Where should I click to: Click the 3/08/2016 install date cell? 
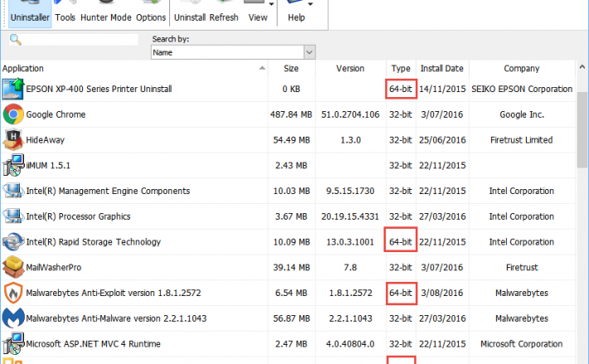point(442,293)
